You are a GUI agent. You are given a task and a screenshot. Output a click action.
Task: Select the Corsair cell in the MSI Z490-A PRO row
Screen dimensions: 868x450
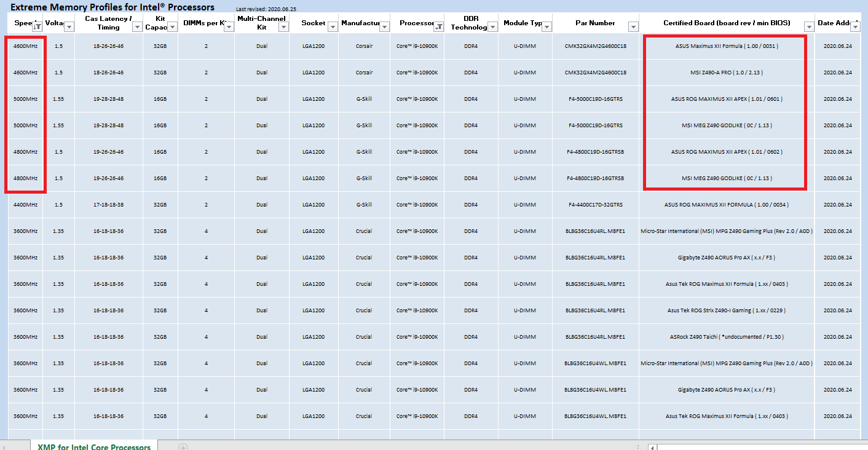(364, 73)
